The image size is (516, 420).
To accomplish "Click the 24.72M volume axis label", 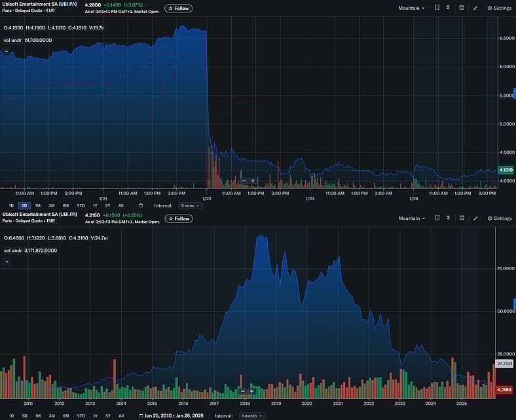I will (x=504, y=364).
